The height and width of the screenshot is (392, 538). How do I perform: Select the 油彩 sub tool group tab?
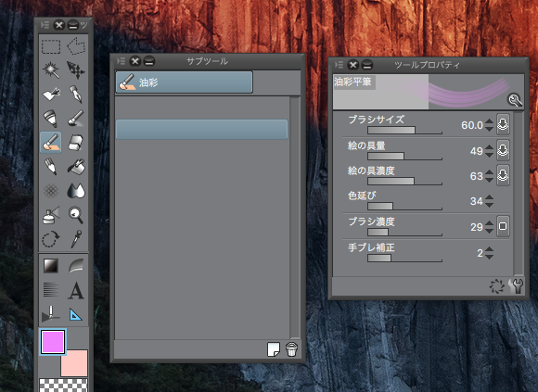tap(185, 82)
